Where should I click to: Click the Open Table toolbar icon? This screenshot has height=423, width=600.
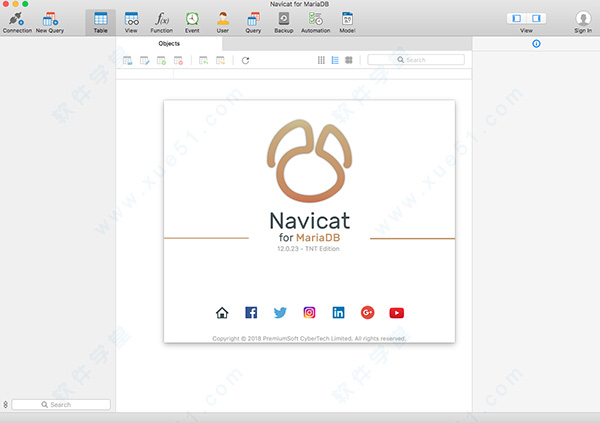127,60
